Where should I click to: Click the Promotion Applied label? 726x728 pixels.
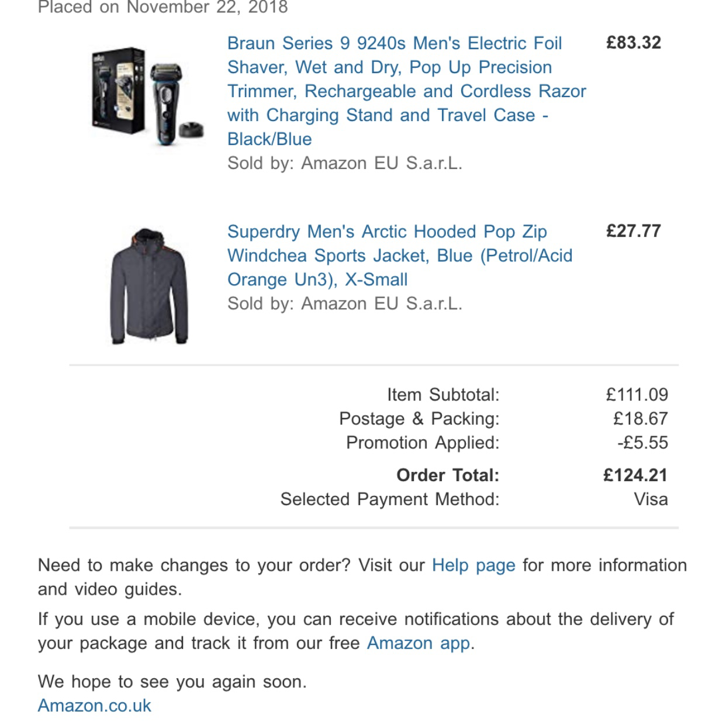423,443
